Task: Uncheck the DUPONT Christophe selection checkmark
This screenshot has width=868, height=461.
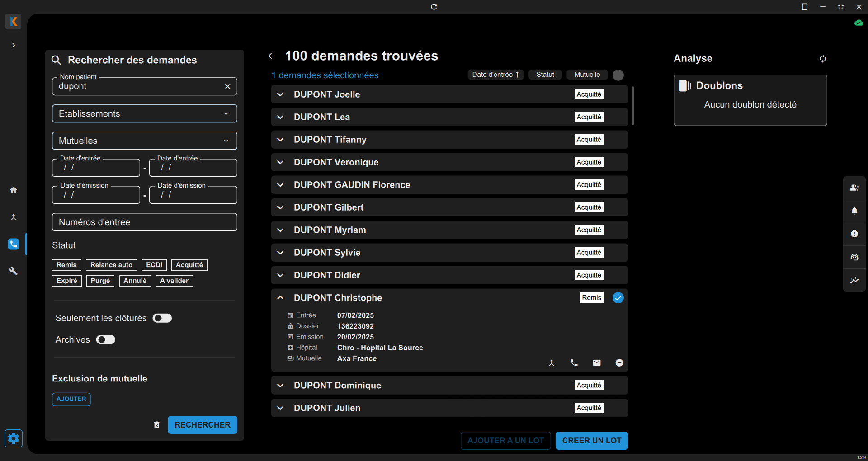Action: (618, 298)
